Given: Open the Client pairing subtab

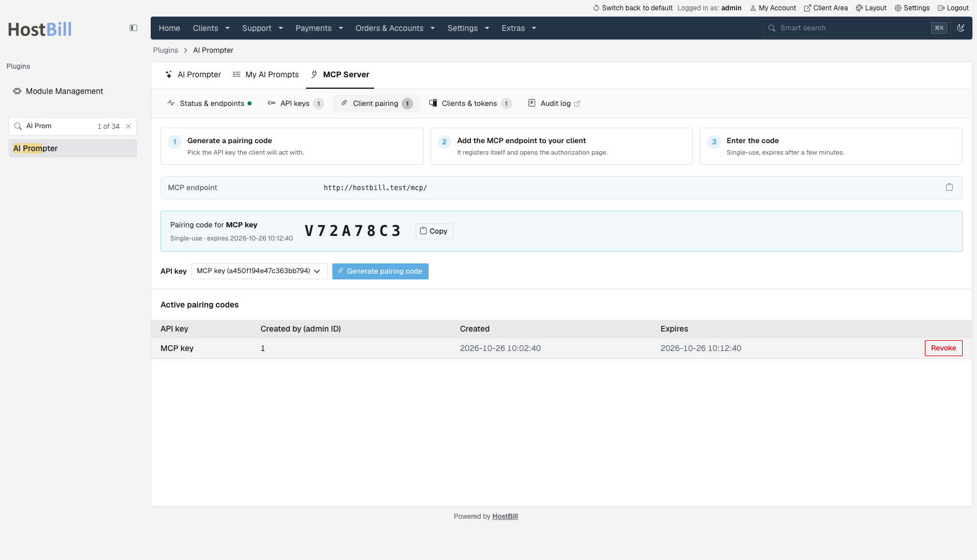Looking at the screenshot, I should pyautogui.click(x=376, y=104).
